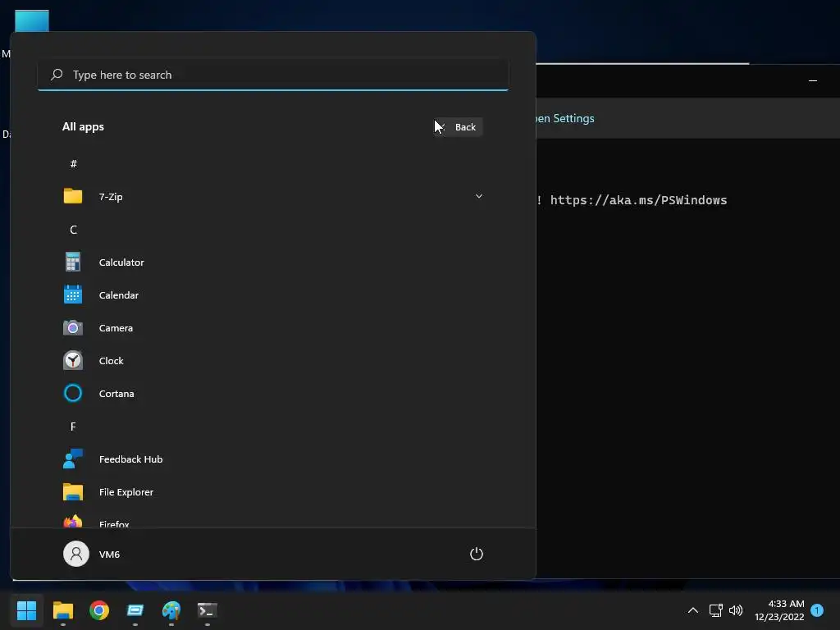Click the Calendar label text

(118, 295)
